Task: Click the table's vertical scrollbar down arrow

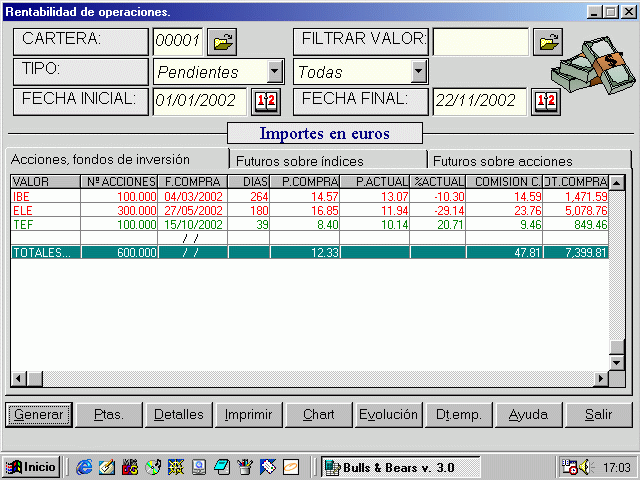Action: pos(617,362)
